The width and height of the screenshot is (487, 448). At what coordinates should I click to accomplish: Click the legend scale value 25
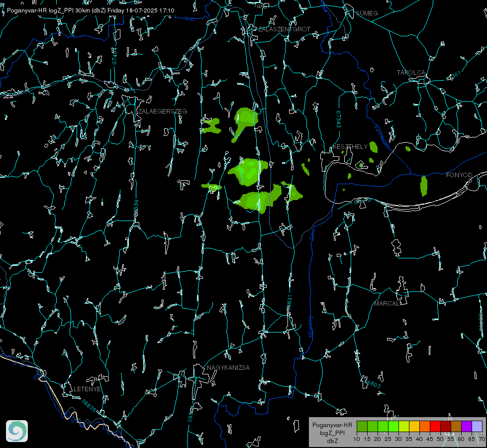388,440
